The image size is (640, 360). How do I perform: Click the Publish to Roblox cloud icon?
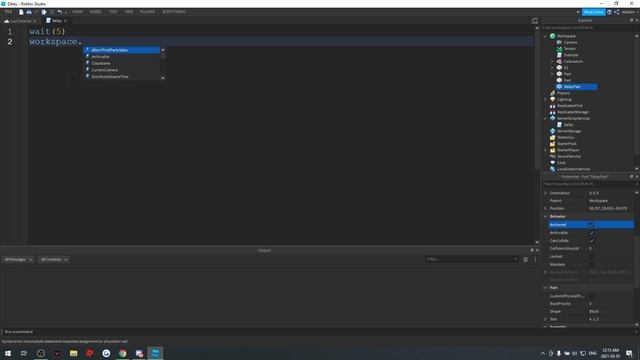click(x=29, y=12)
